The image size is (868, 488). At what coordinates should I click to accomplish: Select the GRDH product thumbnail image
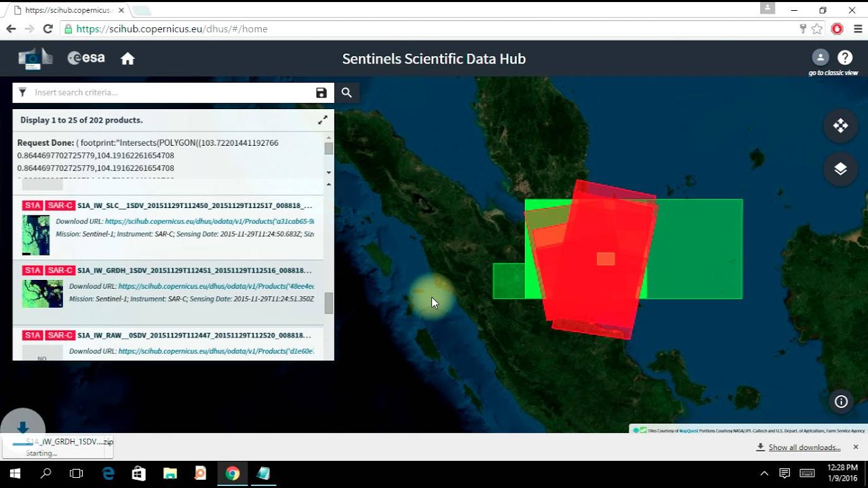[x=43, y=293]
